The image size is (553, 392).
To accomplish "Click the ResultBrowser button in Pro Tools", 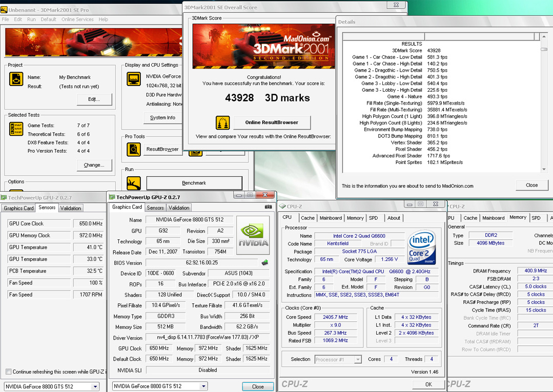I will [x=162, y=150].
